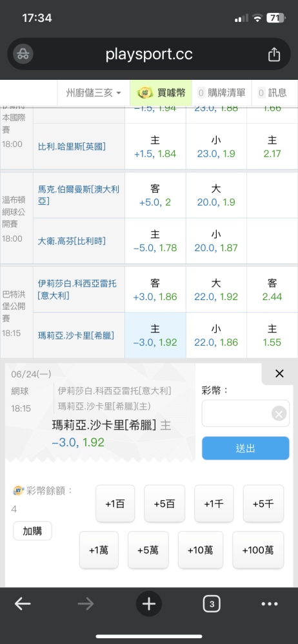Open the 購牌清單 tab
Screen dimensions: 298x644
coord(222,93)
